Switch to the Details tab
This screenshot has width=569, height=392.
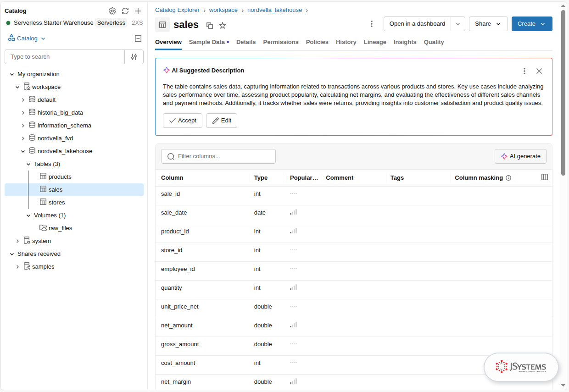point(246,42)
